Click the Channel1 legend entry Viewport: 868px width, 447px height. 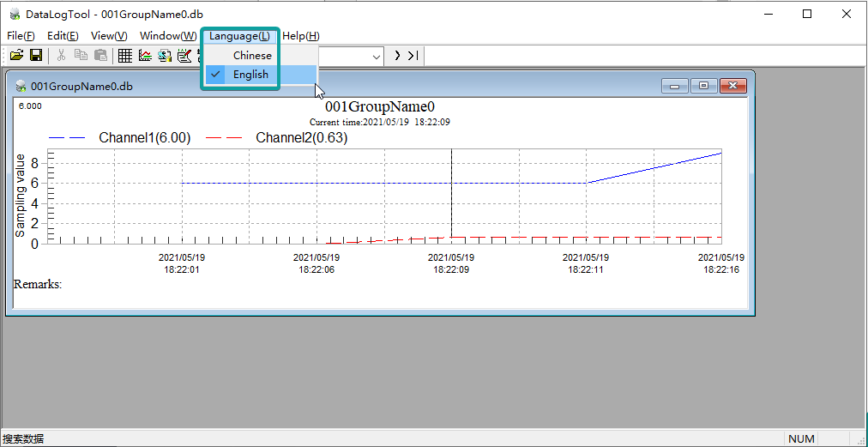click(x=120, y=137)
